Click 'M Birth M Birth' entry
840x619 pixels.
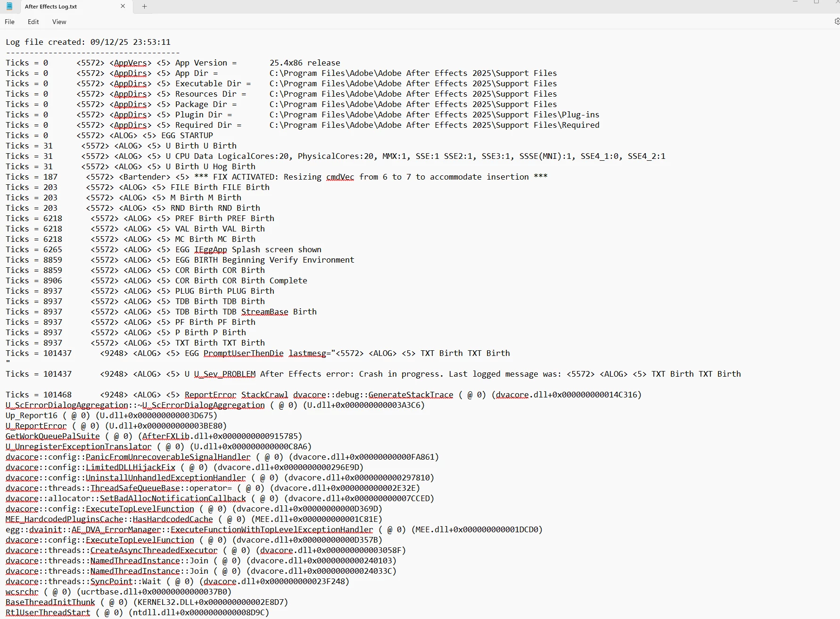pyautogui.click(x=206, y=198)
